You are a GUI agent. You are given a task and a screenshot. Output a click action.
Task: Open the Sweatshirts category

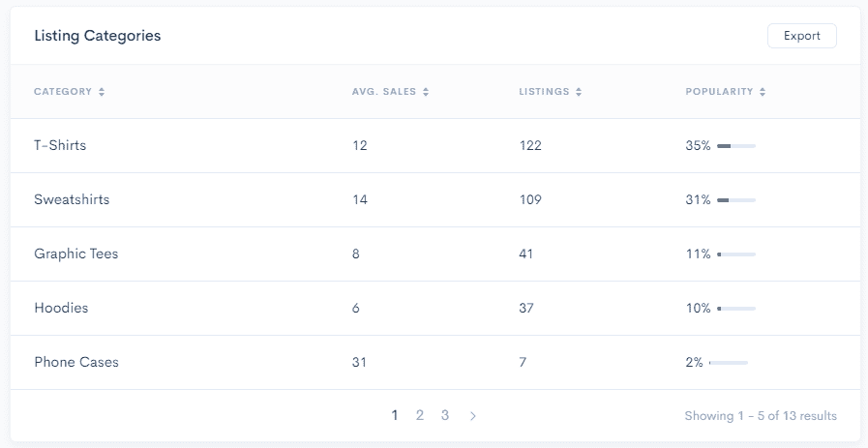[435, 200]
